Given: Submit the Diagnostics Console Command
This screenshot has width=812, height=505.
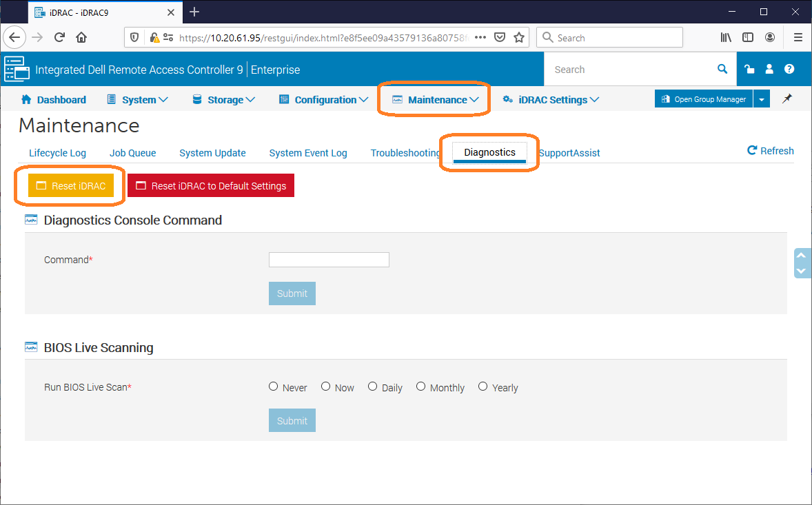Looking at the screenshot, I should click(292, 293).
